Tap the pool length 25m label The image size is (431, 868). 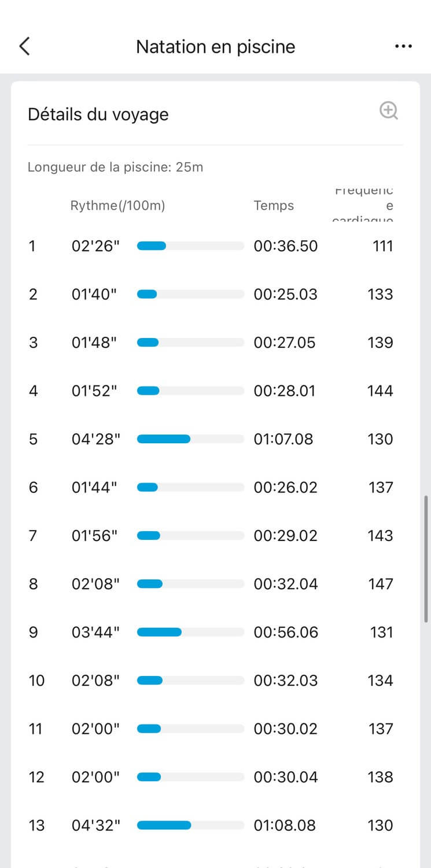[x=116, y=167]
